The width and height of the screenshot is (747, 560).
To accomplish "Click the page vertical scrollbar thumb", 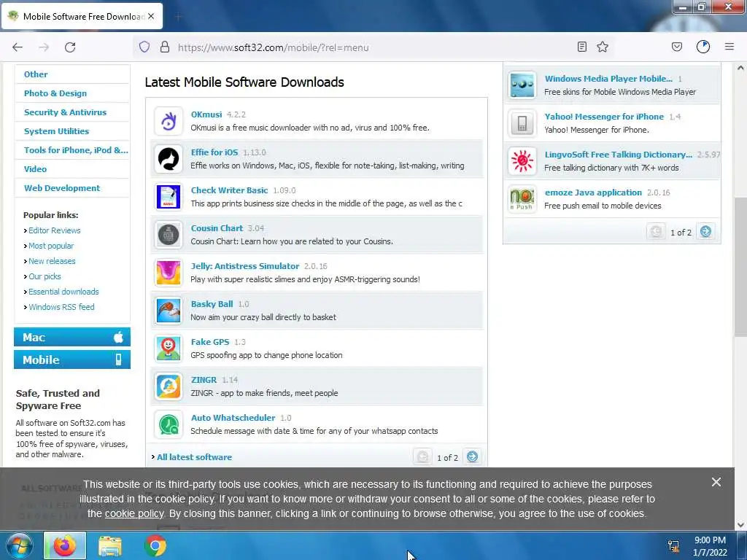I will [740, 267].
